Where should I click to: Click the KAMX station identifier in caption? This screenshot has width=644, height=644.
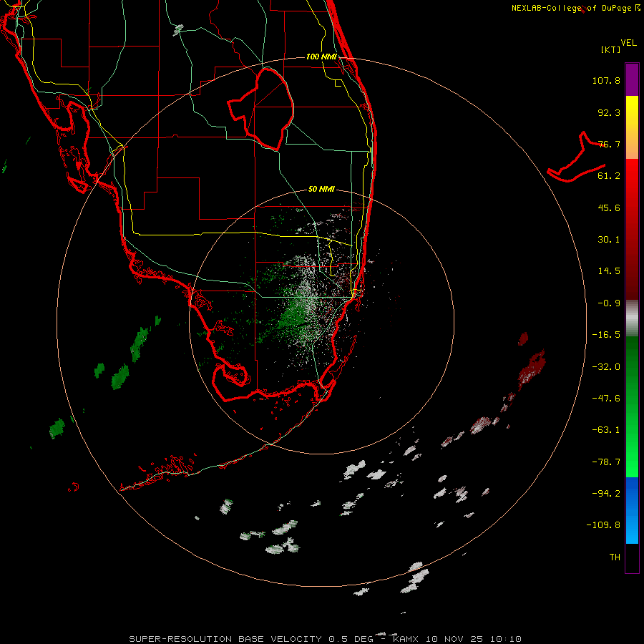pos(406,639)
